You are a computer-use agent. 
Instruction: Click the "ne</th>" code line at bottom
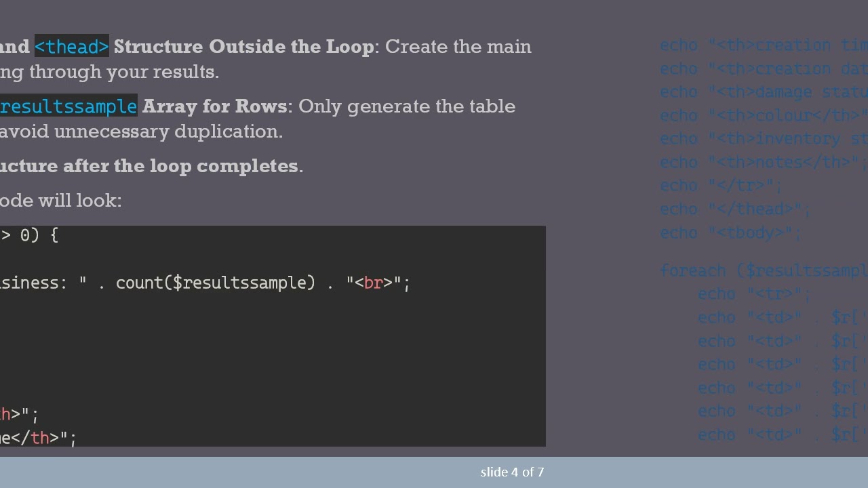[39, 438]
